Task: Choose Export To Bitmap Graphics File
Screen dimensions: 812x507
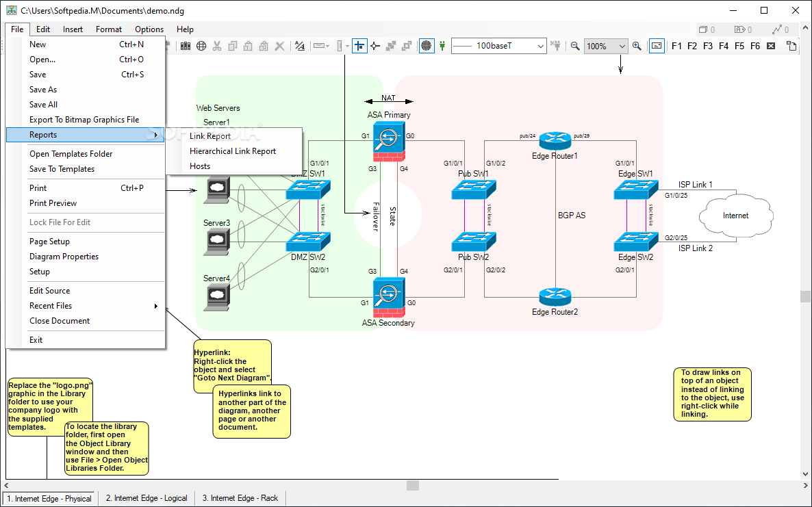Action: point(86,120)
